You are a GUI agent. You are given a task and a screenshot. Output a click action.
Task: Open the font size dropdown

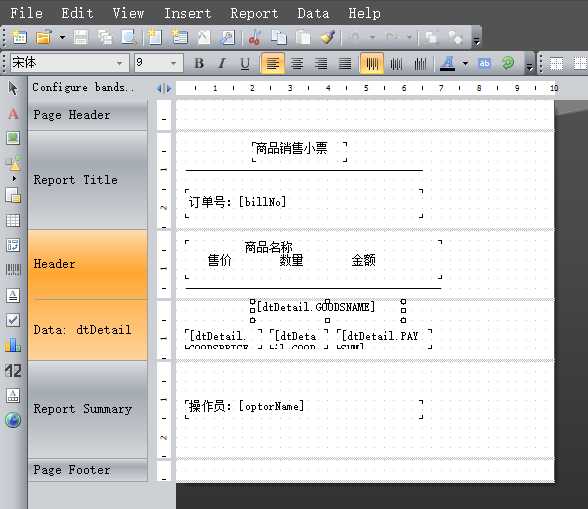pos(173,63)
